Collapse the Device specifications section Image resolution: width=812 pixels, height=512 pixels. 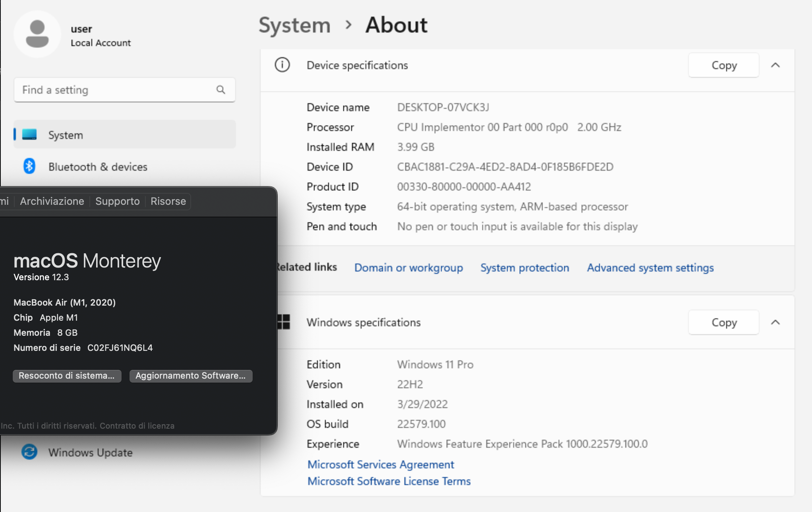point(775,65)
